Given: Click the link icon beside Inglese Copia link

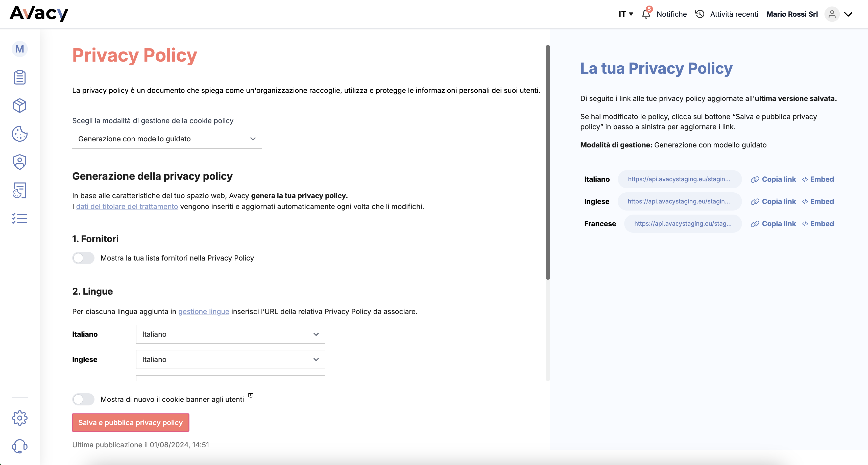Looking at the screenshot, I should tap(755, 202).
